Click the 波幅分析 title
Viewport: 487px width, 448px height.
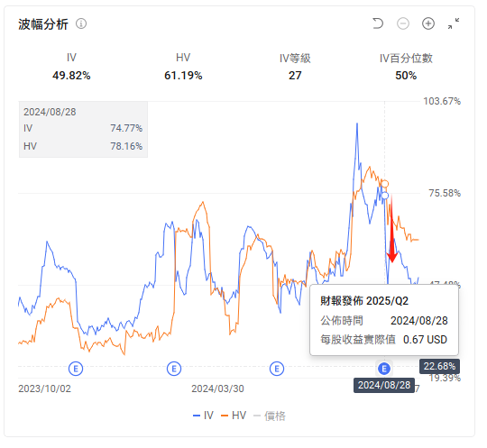click(43, 24)
